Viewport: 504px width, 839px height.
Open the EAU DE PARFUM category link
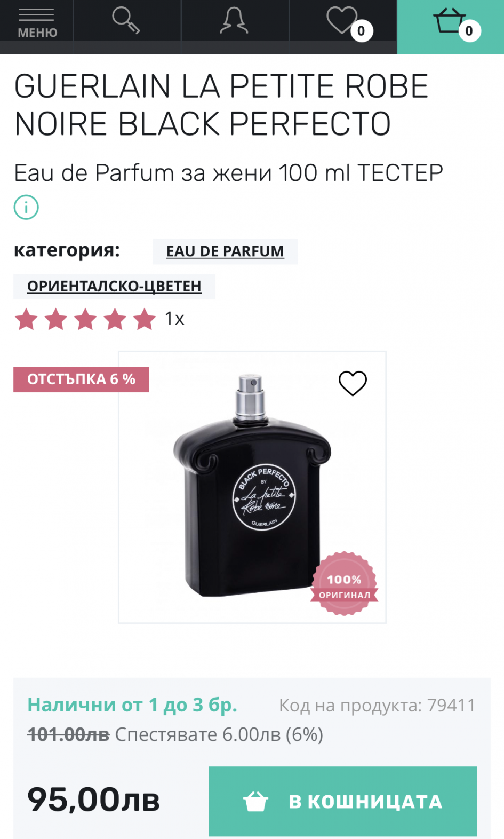(225, 251)
